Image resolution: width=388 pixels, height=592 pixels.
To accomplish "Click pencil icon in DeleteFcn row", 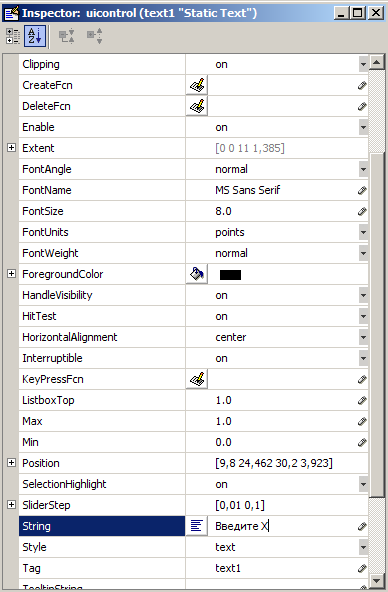I will click(362, 106).
